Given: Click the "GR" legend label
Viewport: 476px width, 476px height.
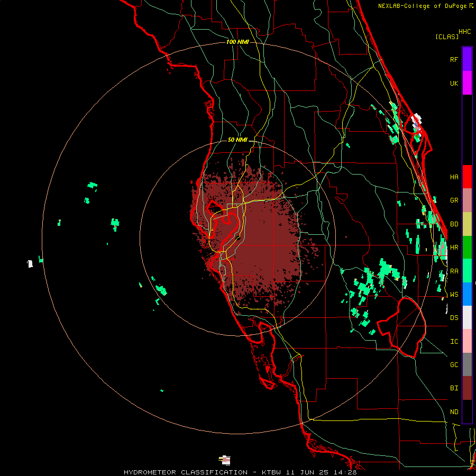Looking at the screenshot, I should click(454, 200).
